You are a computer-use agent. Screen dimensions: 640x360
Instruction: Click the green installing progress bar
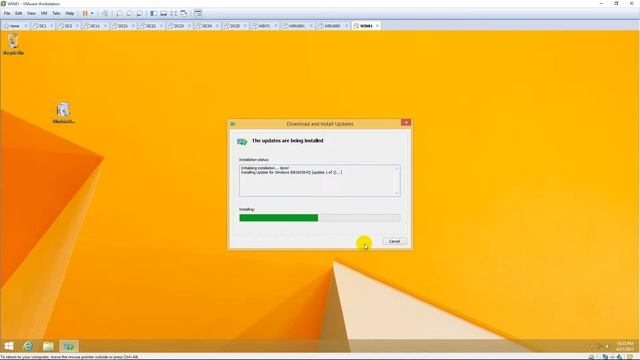pos(279,218)
